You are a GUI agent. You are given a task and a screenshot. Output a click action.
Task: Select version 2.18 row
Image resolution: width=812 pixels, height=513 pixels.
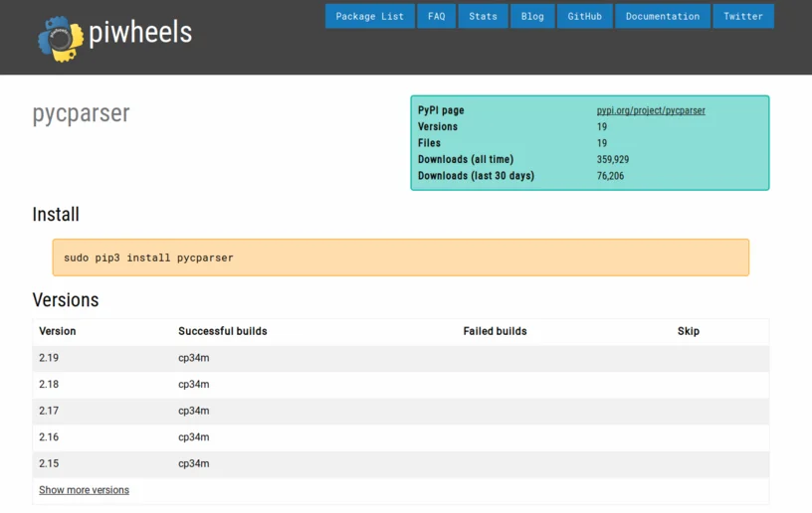tap(401, 384)
